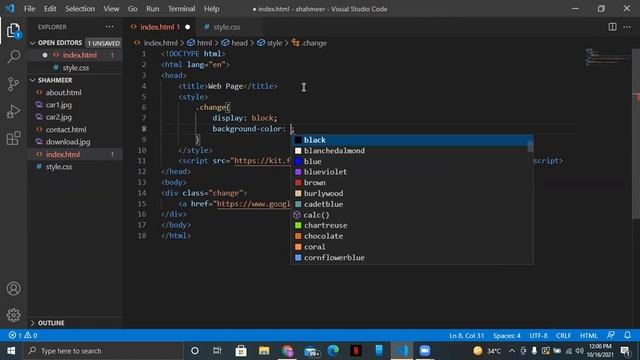The width and height of the screenshot is (640, 360).
Task: Open the Run and Debug view
Action: [13, 111]
